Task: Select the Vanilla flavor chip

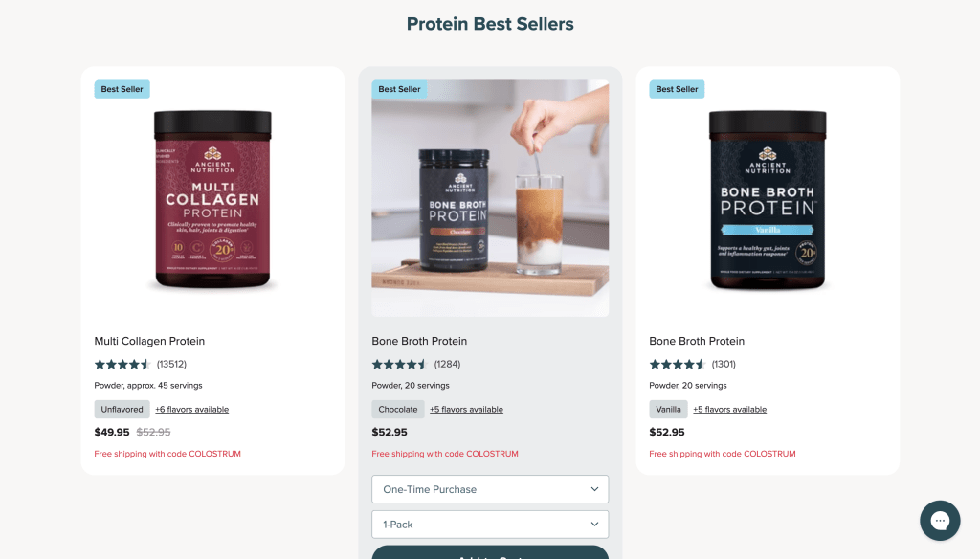Action: click(x=668, y=409)
